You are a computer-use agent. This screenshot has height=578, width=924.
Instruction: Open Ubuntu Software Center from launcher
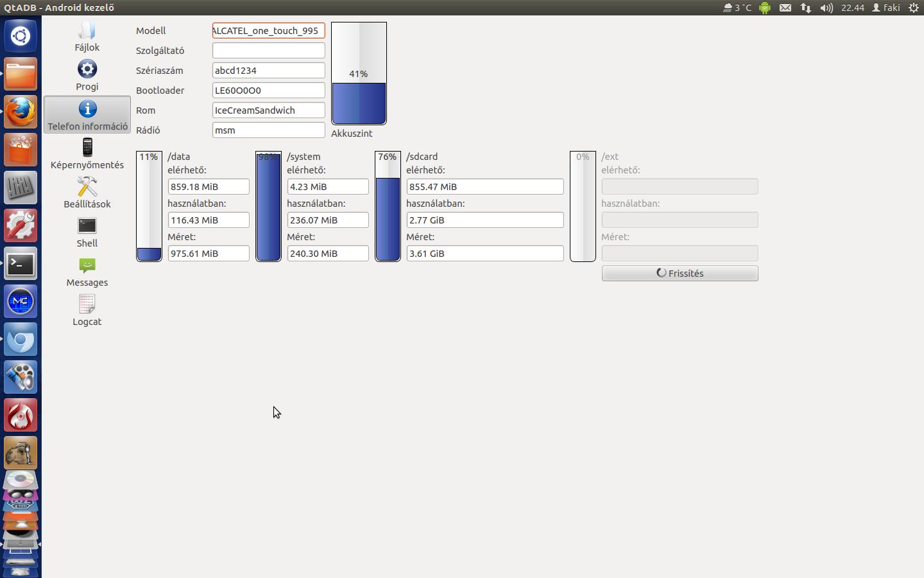click(x=21, y=150)
